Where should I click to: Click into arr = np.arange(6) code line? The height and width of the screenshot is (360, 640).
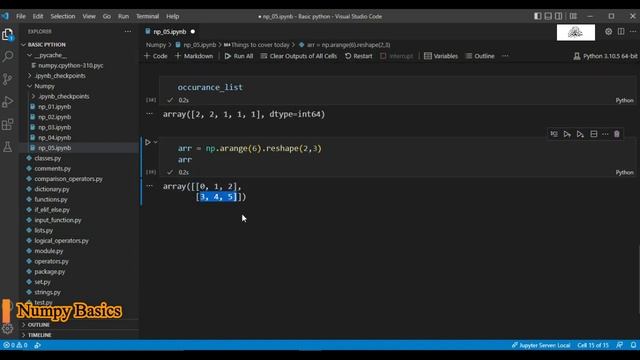249,149
